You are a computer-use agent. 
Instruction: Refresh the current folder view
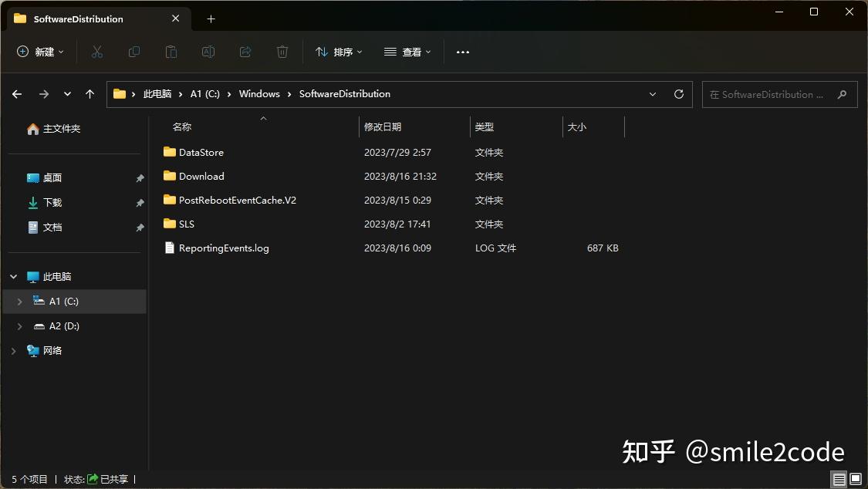678,94
